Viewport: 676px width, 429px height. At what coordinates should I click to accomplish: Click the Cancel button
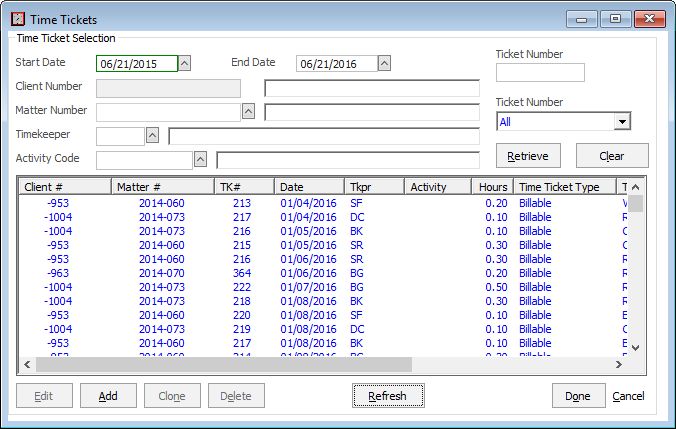[628, 396]
